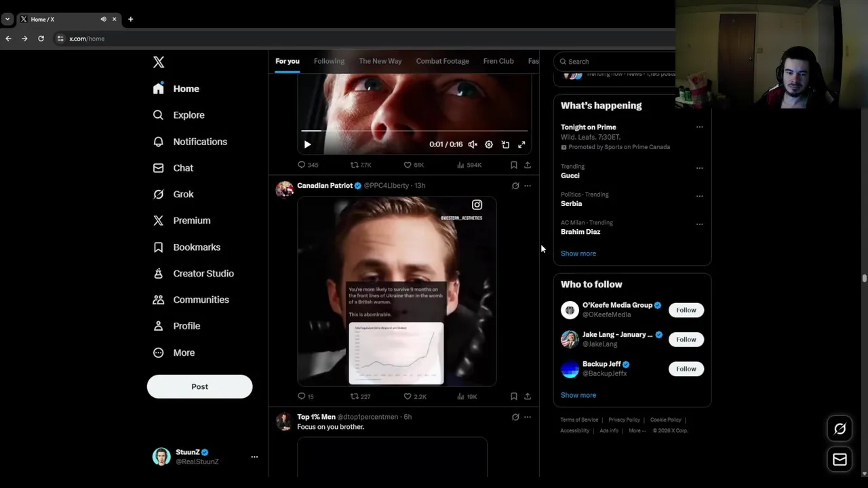Open a new browser tab

(130, 19)
